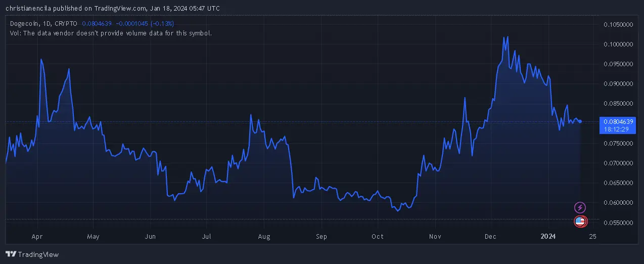The image size is (644, 264).
Task: Click the 0.0650000 price axis label
Action: pos(619,183)
